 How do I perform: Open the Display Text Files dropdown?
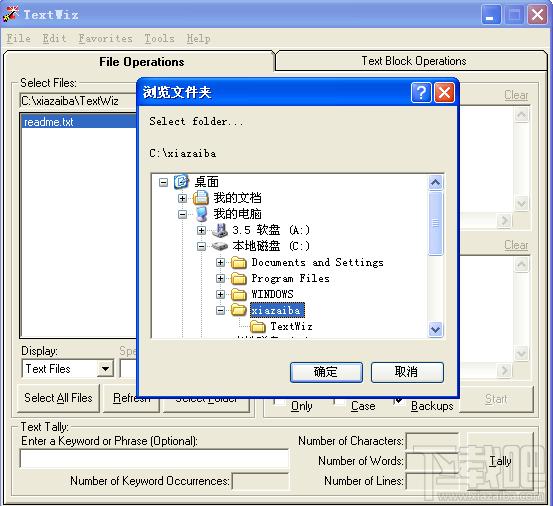105,369
